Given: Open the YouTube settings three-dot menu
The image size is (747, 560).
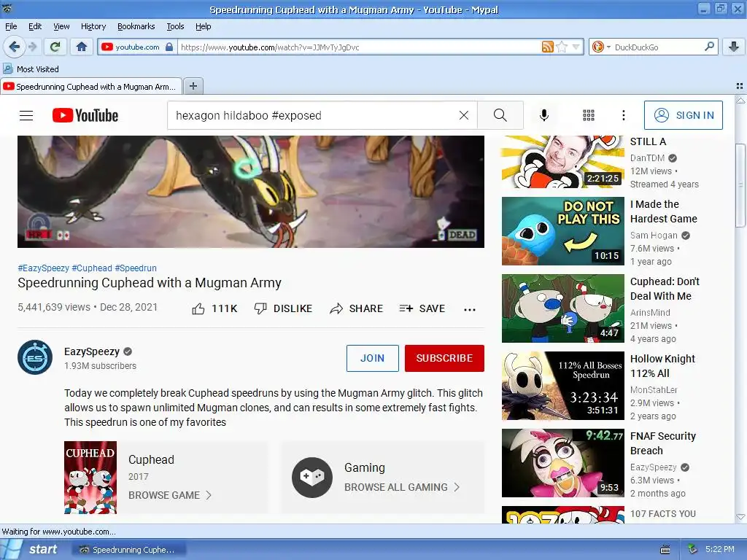Looking at the screenshot, I should pyautogui.click(x=624, y=115).
